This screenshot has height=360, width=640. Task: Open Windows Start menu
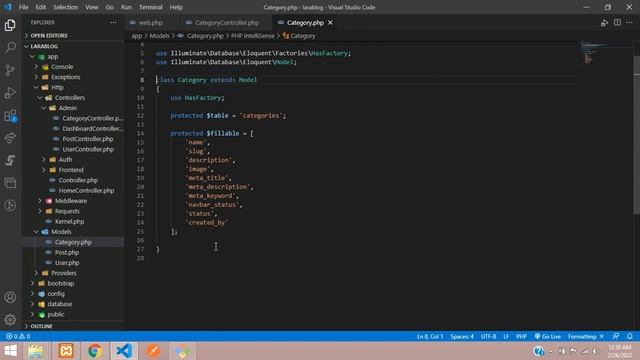(x=11, y=351)
